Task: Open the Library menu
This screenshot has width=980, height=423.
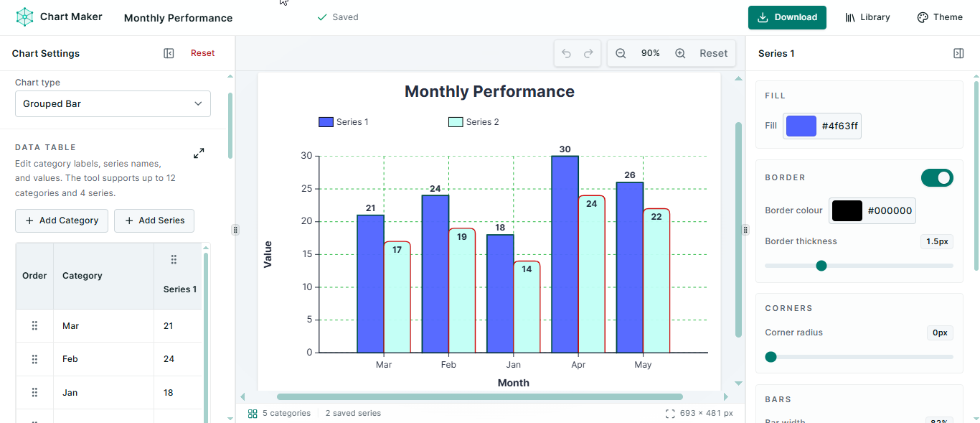Action: (x=867, y=17)
